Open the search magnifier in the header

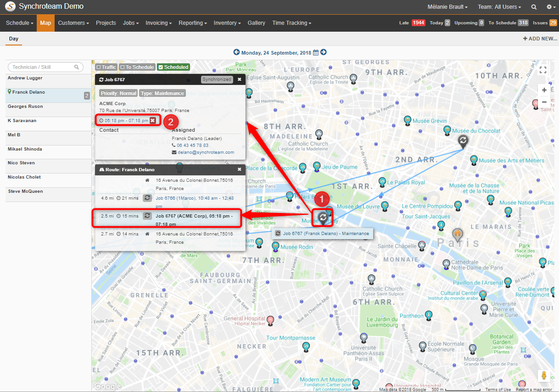click(x=534, y=7)
